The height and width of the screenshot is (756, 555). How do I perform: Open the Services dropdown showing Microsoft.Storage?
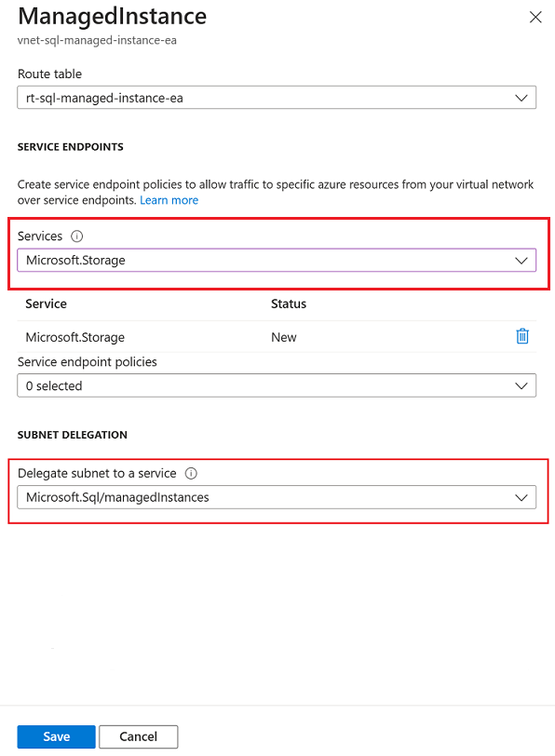[x=277, y=260]
